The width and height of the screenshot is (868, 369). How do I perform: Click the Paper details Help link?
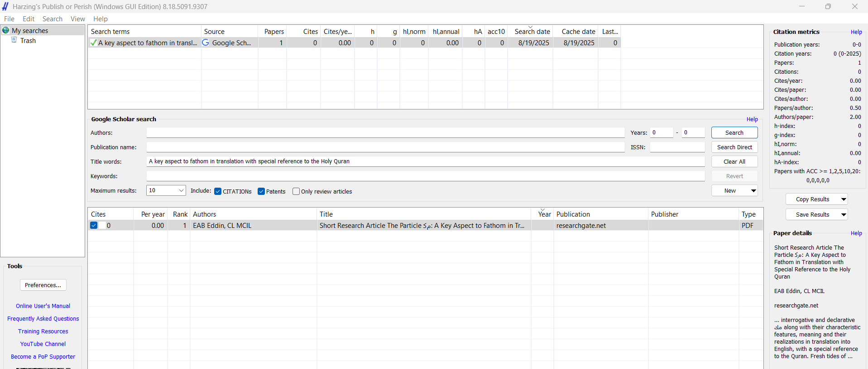[856, 233]
